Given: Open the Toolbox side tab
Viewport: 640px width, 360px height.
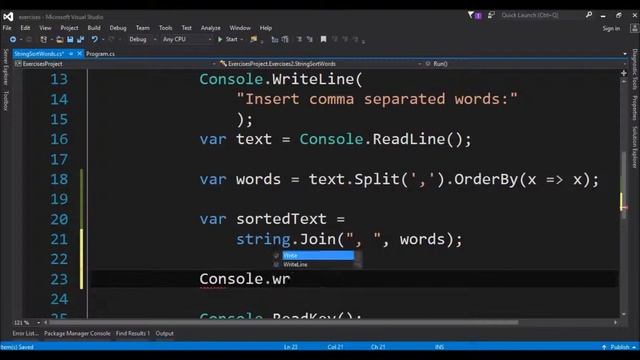Looking at the screenshot, I should pyautogui.click(x=6, y=100).
